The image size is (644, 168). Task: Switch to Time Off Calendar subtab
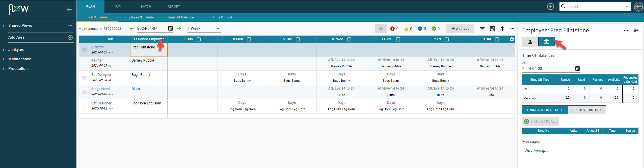click(x=181, y=17)
